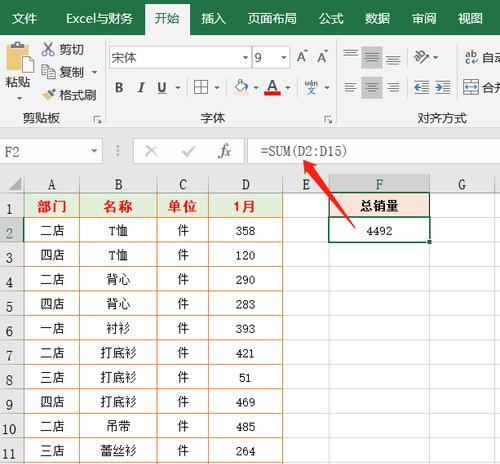
Task: Set middle vertical alignment
Action: [372, 57]
